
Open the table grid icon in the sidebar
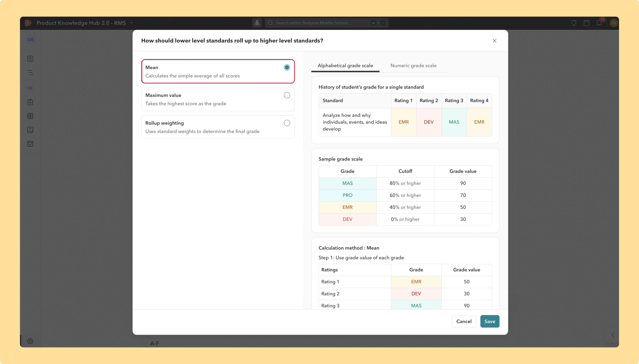pos(30,116)
